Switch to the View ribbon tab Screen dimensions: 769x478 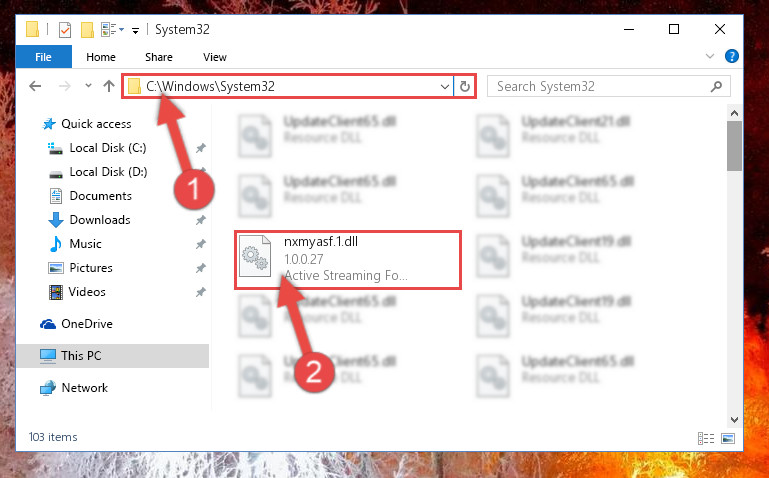(x=215, y=57)
